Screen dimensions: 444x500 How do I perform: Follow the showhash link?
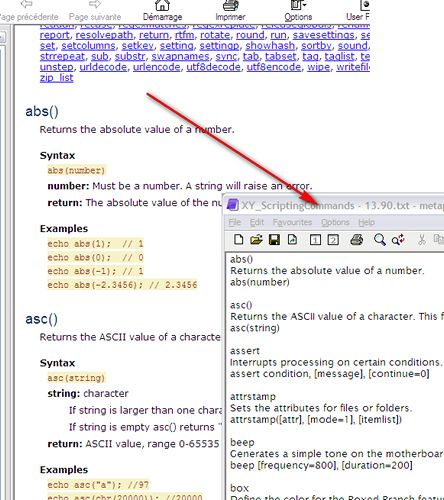pyautogui.click(x=270, y=46)
